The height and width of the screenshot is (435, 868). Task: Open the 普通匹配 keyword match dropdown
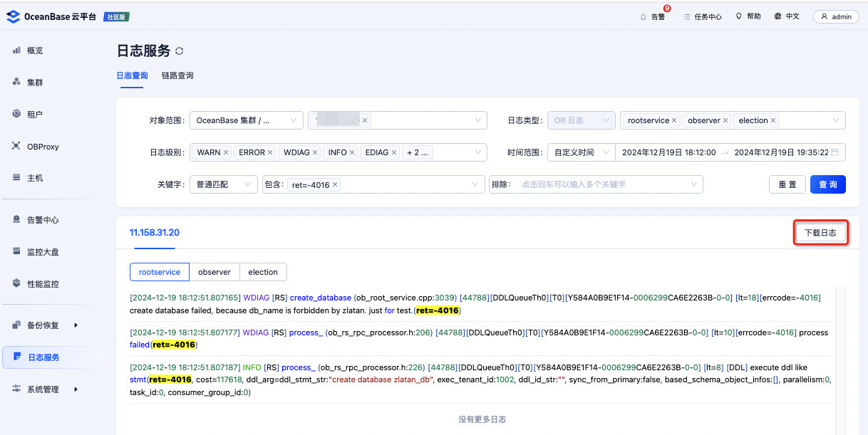click(224, 184)
